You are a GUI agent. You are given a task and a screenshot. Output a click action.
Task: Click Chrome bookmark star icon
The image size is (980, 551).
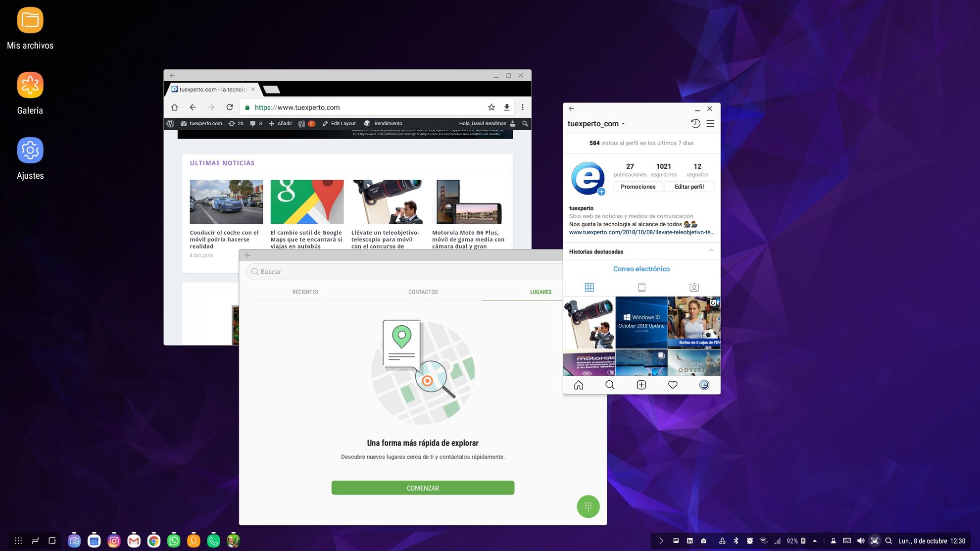(x=491, y=107)
